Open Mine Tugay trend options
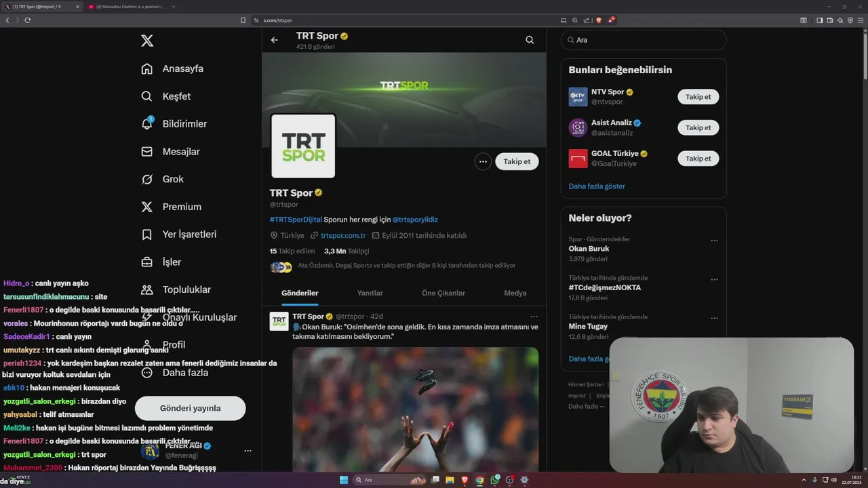The width and height of the screenshot is (868, 488). coord(714,318)
